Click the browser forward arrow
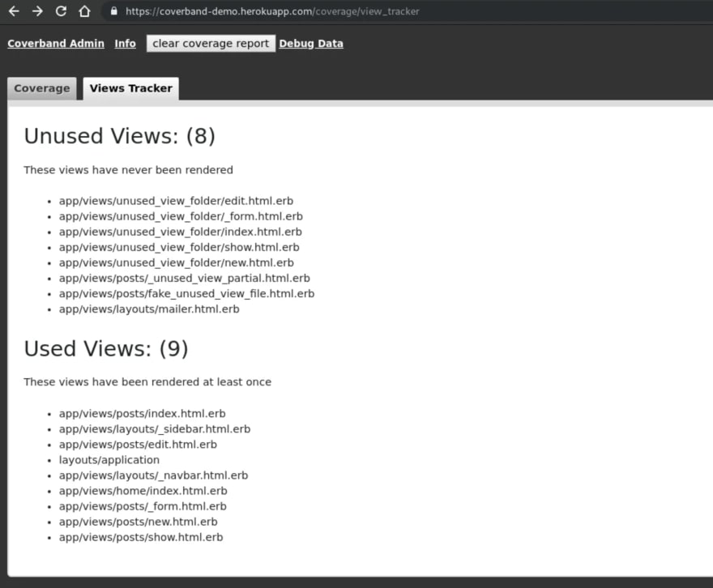Viewport: 713px width, 588px height. (x=38, y=11)
